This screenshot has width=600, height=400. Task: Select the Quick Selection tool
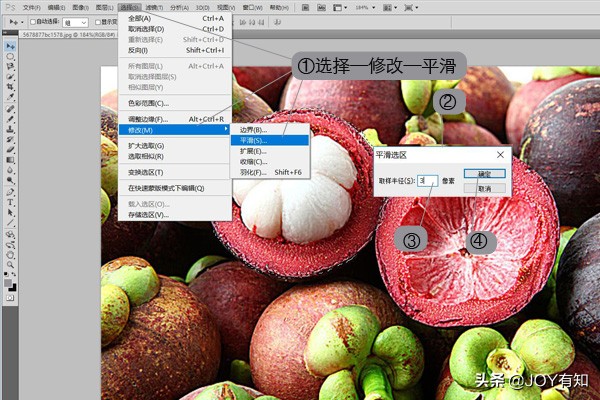[10, 77]
